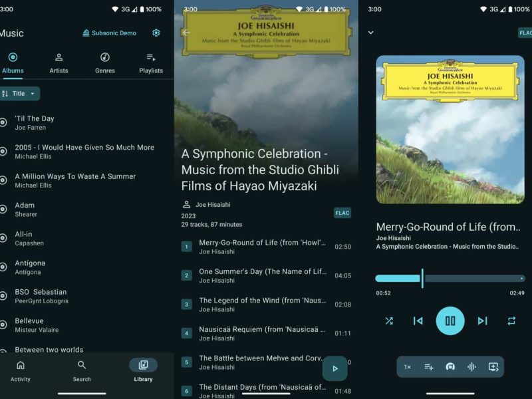The image size is (532, 399).
Task: Tap the Subsonic Demo server link
Action: (109, 33)
